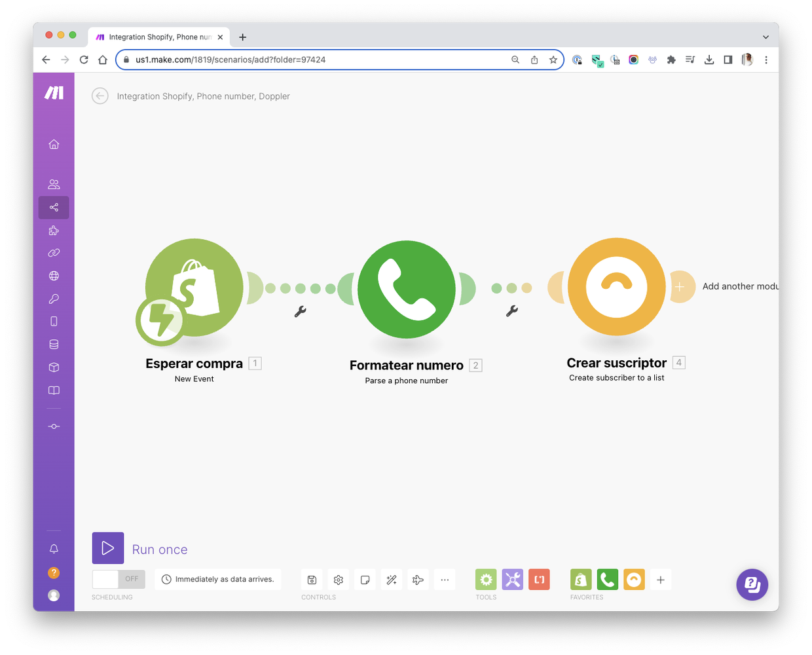The image size is (812, 655).
Task: Open the browser home button
Action: click(x=103, y=60)
